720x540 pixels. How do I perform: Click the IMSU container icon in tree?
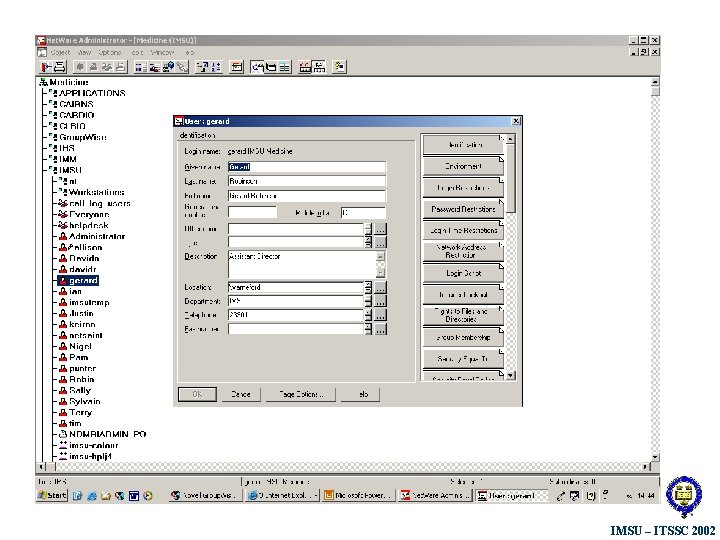click(53, 170)
